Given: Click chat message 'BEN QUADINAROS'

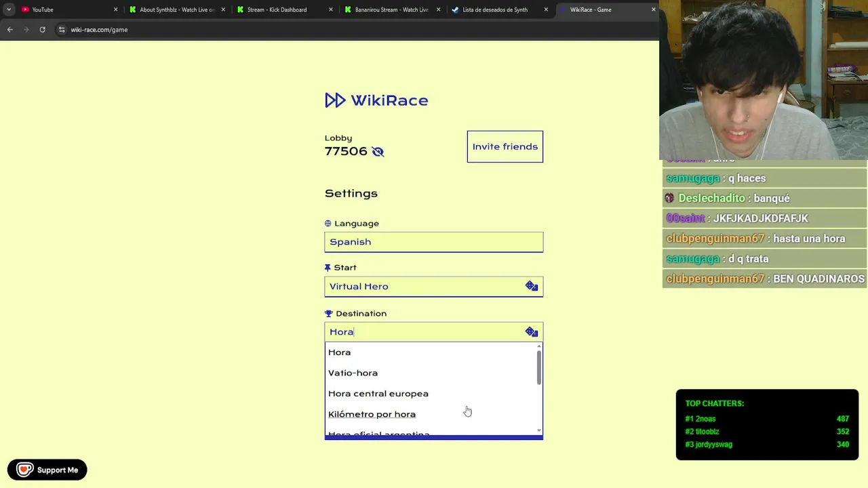Looking at the screenshot, I should click(819, 279).
